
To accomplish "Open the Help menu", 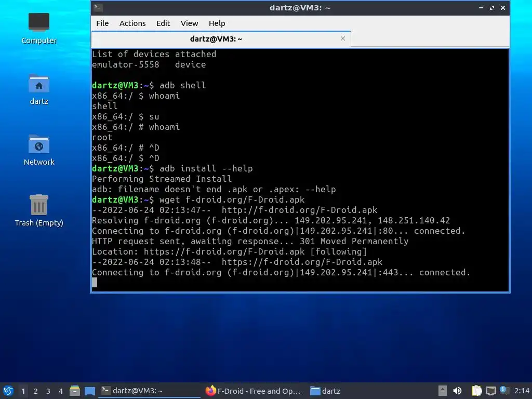I will [x=217, y=23].
